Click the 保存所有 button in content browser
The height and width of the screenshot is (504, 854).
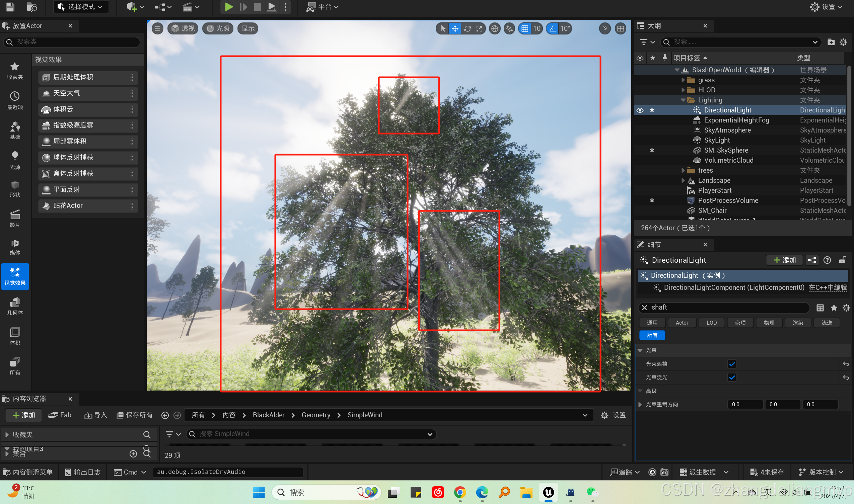pyautogui.click(x=135, y=415)
